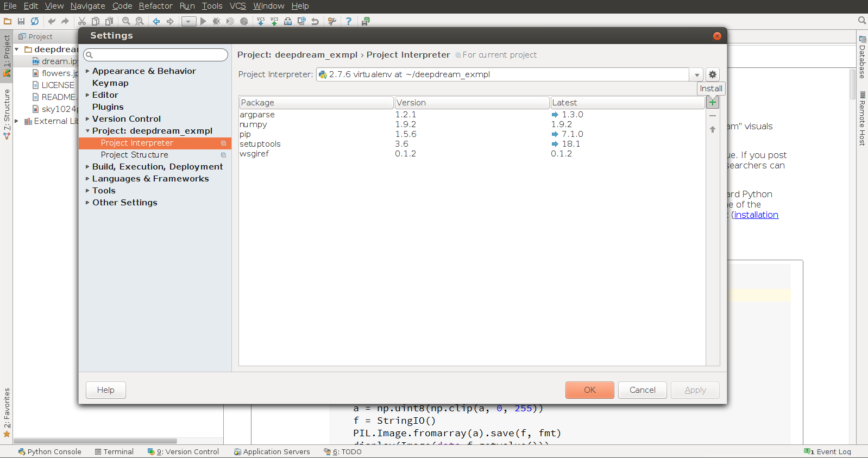Open the Event Log in the status bar
868x458 pixels.
(828, 451)
